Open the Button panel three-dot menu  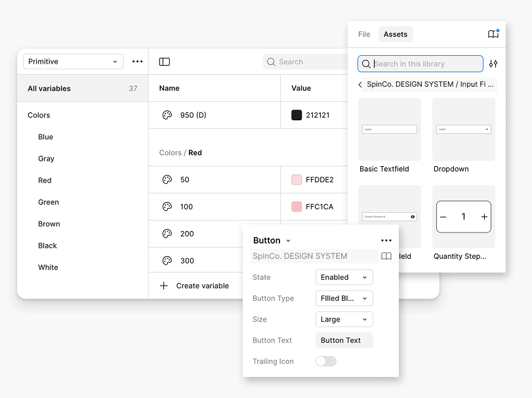point(386,240)
